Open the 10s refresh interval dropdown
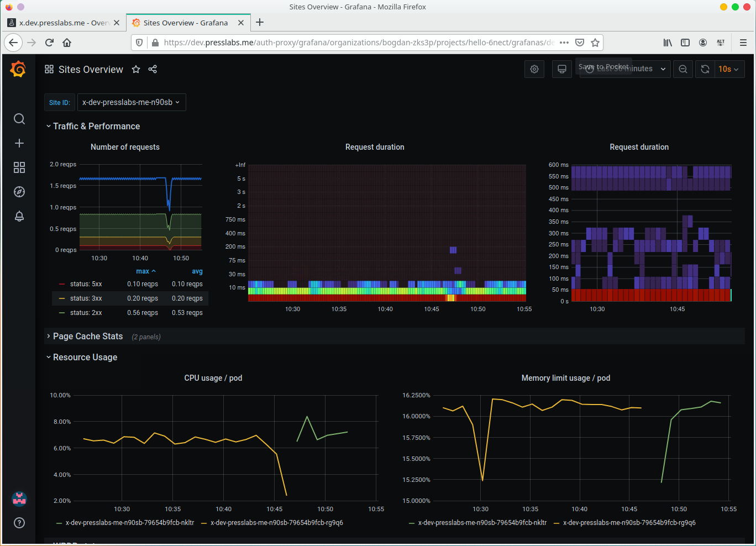The width and height of the screenshot is (756, 546). pos(729,69)
